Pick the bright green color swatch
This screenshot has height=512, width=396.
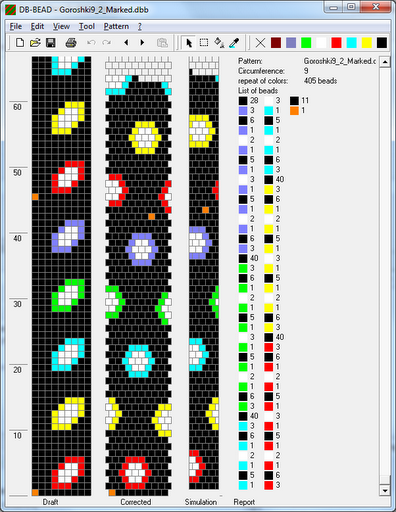click(306, 43)
